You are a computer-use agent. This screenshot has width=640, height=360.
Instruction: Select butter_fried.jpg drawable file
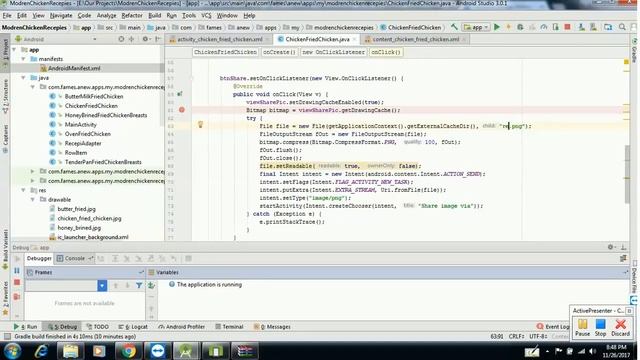click(76, 209)
